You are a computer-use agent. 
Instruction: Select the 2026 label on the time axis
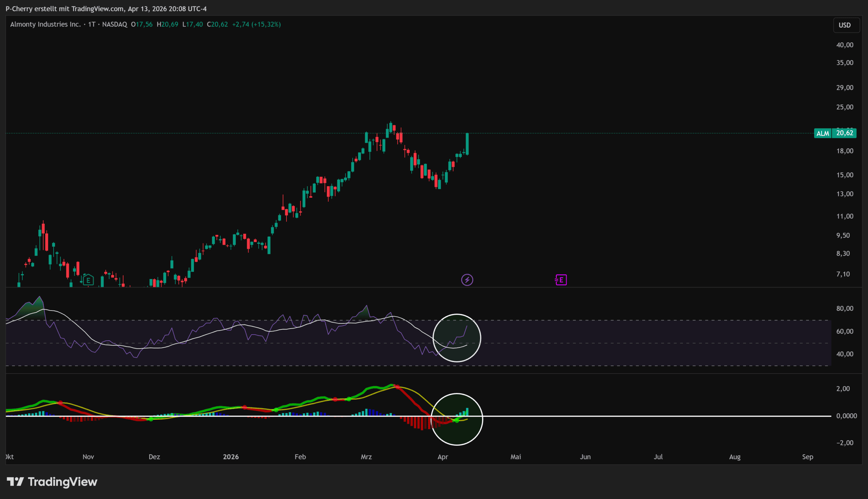tap(231, 457)
